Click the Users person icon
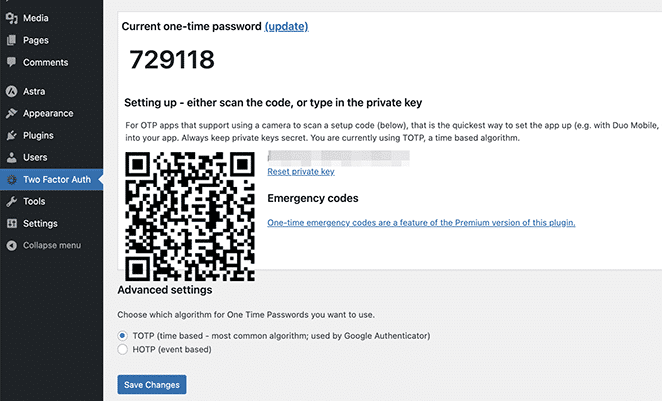The image size is (662, 401). (11, 157)
